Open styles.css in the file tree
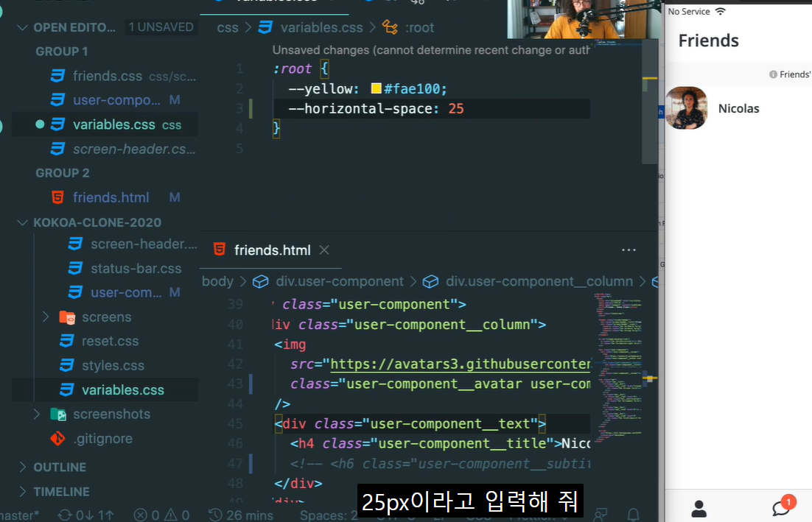Image resolution: width=812 pixels, height=522 pixels. tap(113, 365)
